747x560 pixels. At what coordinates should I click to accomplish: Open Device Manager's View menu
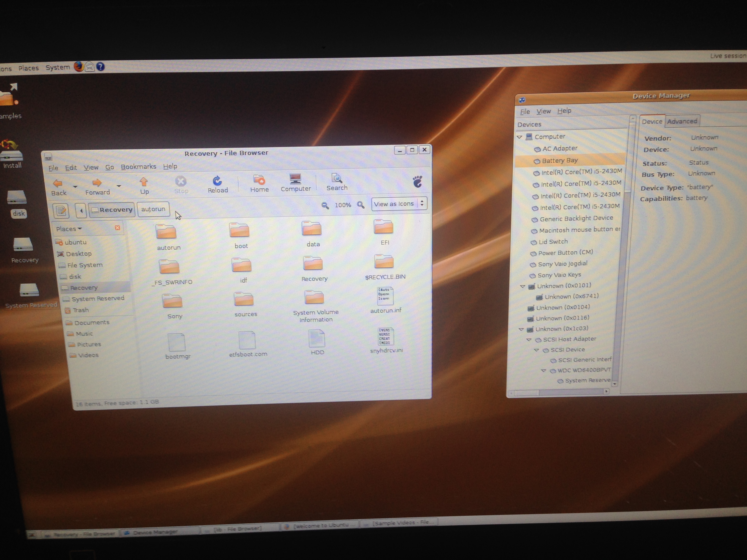tap(544, 111)
